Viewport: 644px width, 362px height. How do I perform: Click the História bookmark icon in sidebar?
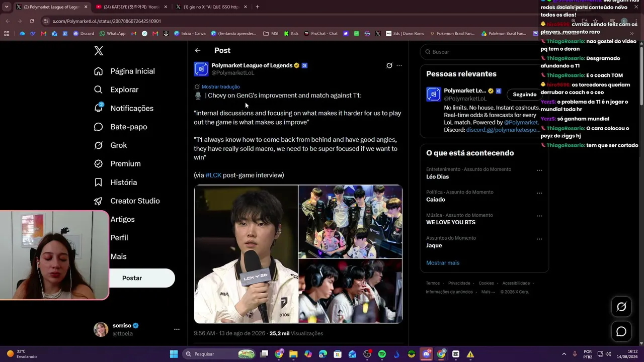pos(99,183)
